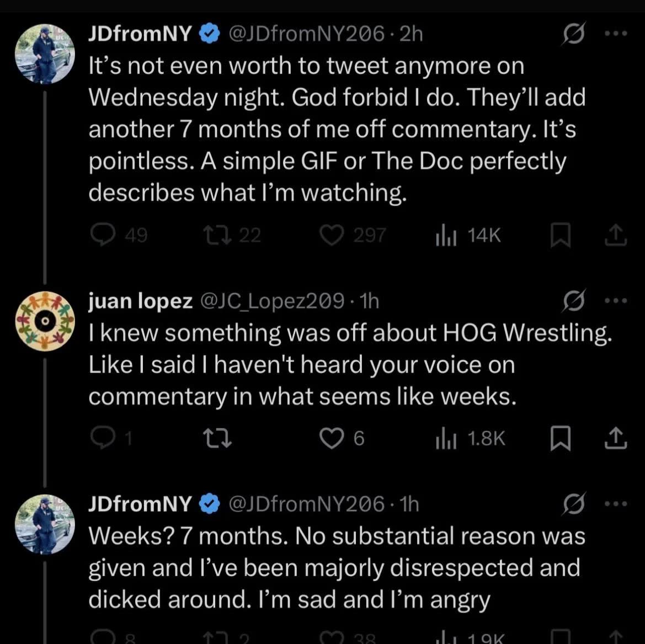This screenshot has width=645, height=644.
Task: Open @JDfromNY206 handle on top tweet
Action: (306, 34)
